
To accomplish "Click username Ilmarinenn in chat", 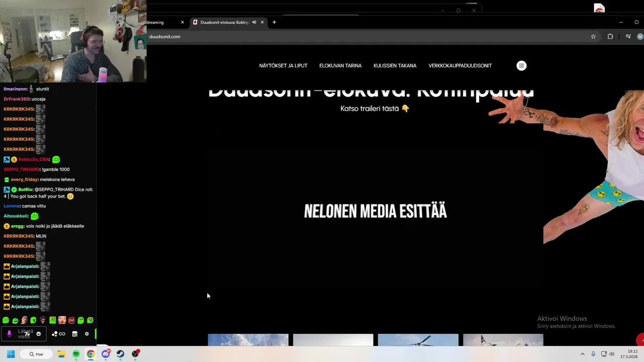I will (x=15, y=89).
